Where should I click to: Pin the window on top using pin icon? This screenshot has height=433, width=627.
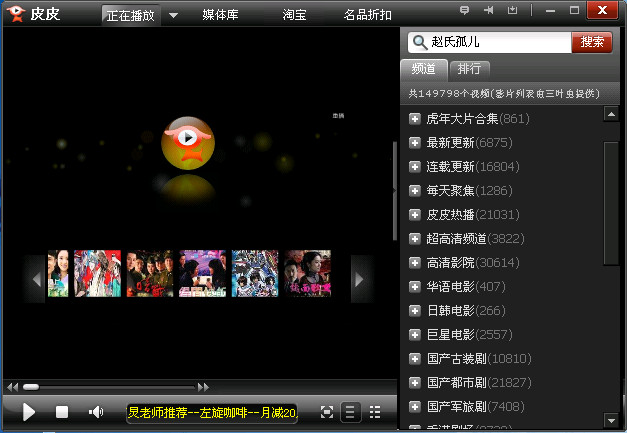coord(489,10)
